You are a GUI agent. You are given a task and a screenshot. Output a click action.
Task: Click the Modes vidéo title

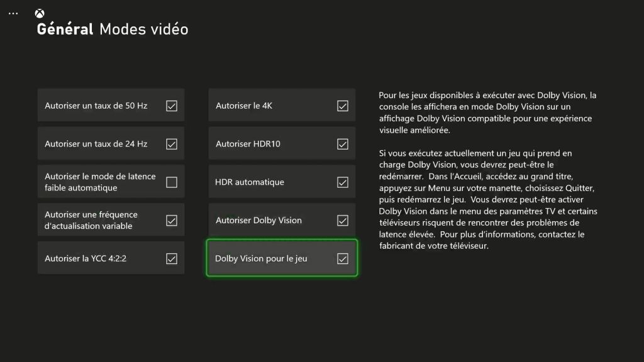[x=144, y=30]
